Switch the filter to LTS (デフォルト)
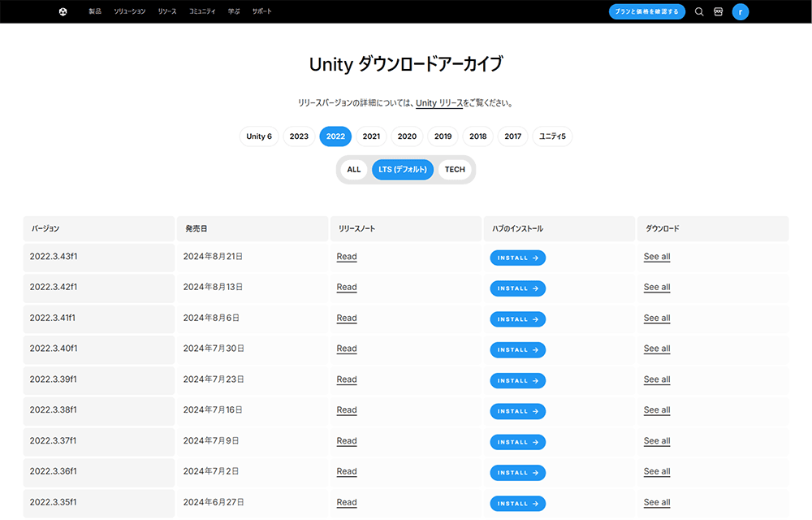The height and width of the screenshot is (520, 812). (403, 169)
